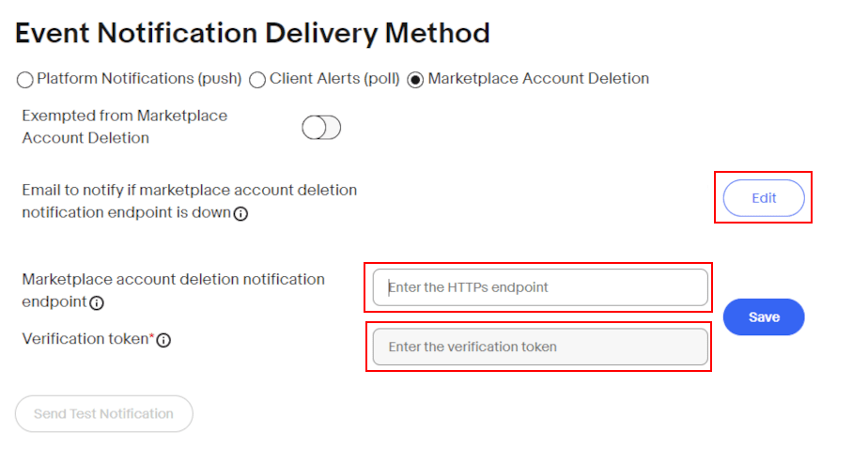868x463 pixels.
Task: Click the Verification token field label
Action: [85, 338]
